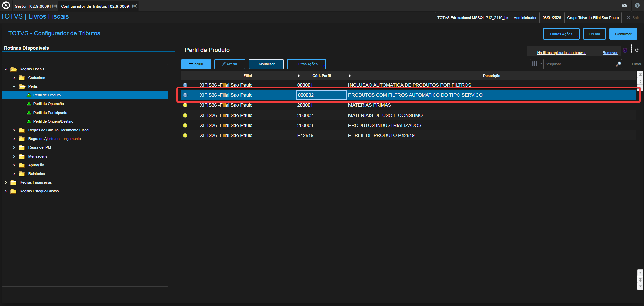
Task: Select Perfil de Operação in the tree
Action: pos(48,104)
